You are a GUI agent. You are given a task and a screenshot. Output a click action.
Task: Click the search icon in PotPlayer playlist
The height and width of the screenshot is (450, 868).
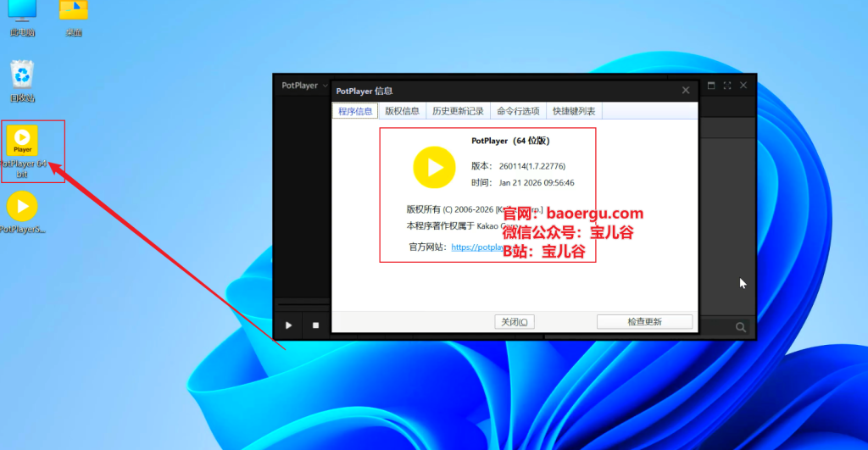pos(741,327)
